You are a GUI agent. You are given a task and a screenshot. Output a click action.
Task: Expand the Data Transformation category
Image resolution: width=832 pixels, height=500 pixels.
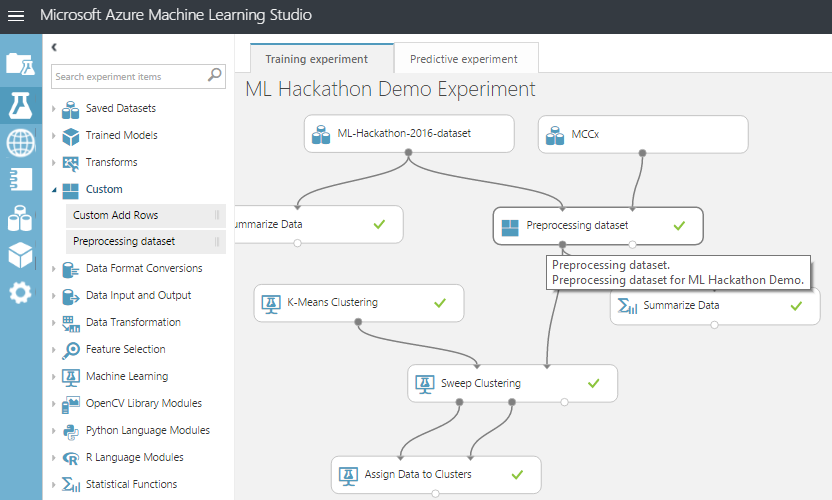[54, 323]
